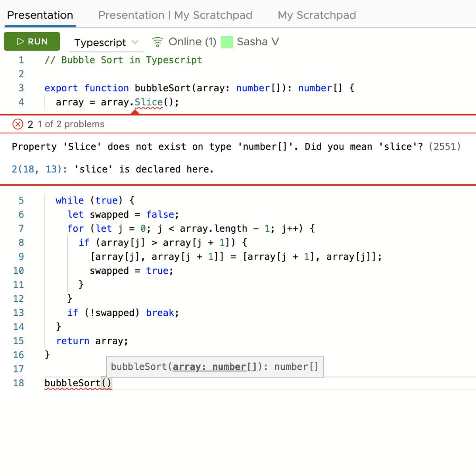Image resolution: width=476 pixels, height=476 pixels.
Task: Click the chevron arrow next to Typescript
Action: pyautogui.click(x=135, y=42)
